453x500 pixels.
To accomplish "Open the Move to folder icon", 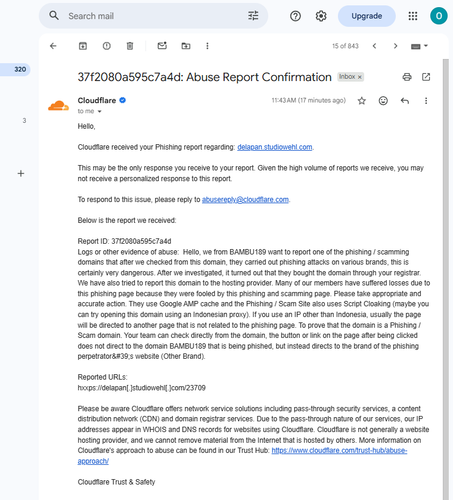I will click(x=186, y=46).
